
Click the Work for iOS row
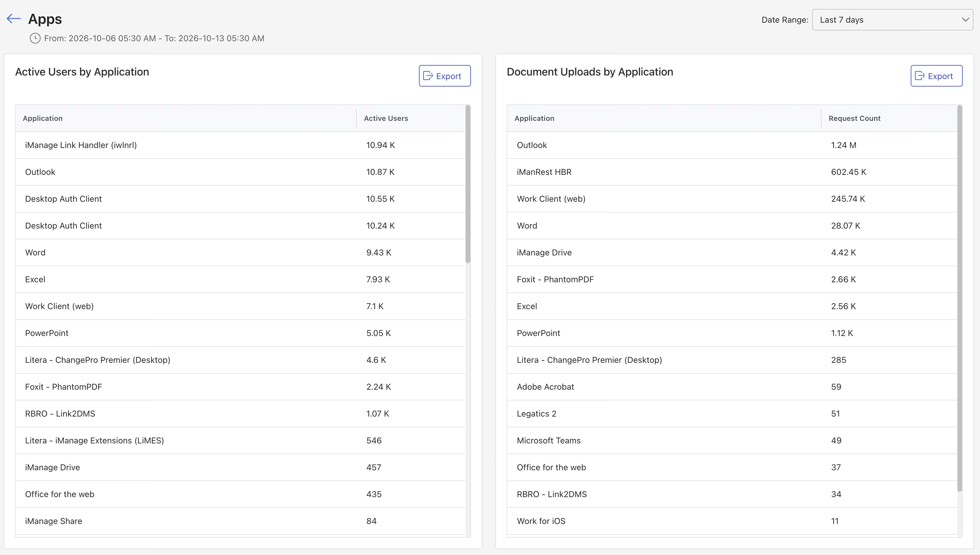coord(732,521)
